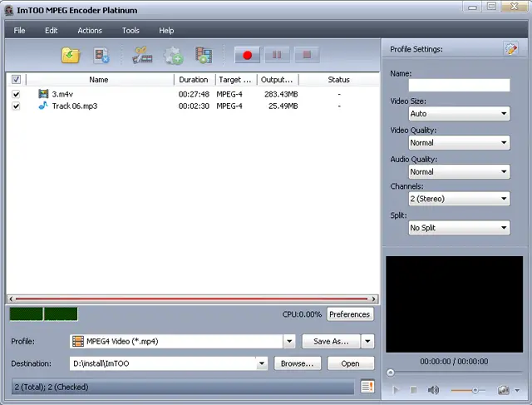
Task: Click the 25.49MB output size cell
Action: pyautogui.click(x=283, y=106)
